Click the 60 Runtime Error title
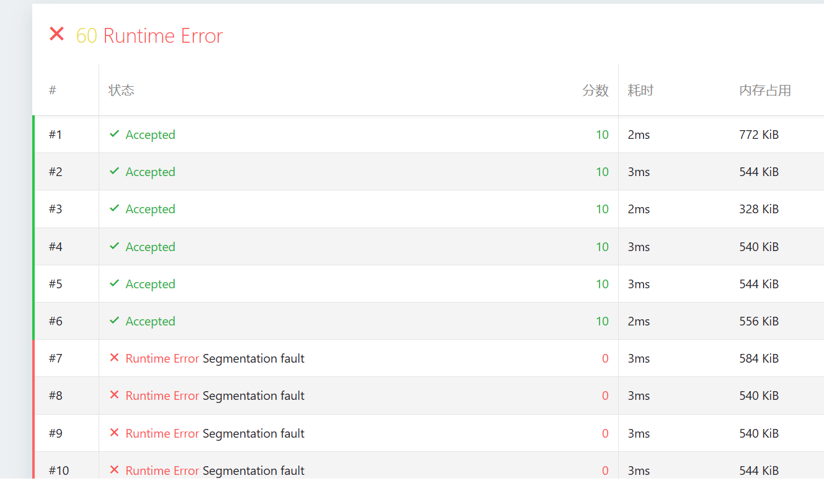Image resolution: width=824 pixels, height=504 pixels. click(x=149, y=36)
